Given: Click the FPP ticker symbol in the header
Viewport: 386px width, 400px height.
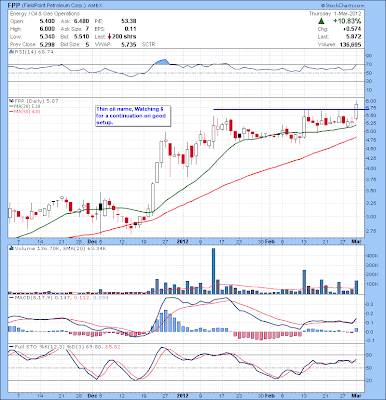Looking at the screenshot, I should point(15,6).
